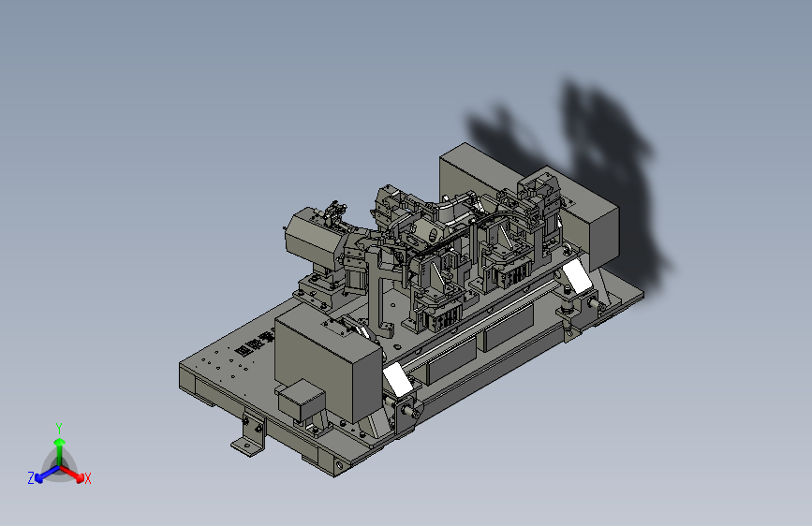Select the white label plate near front hinge
This screenshot has height=526, width=812.
click(x=398, y=379)
